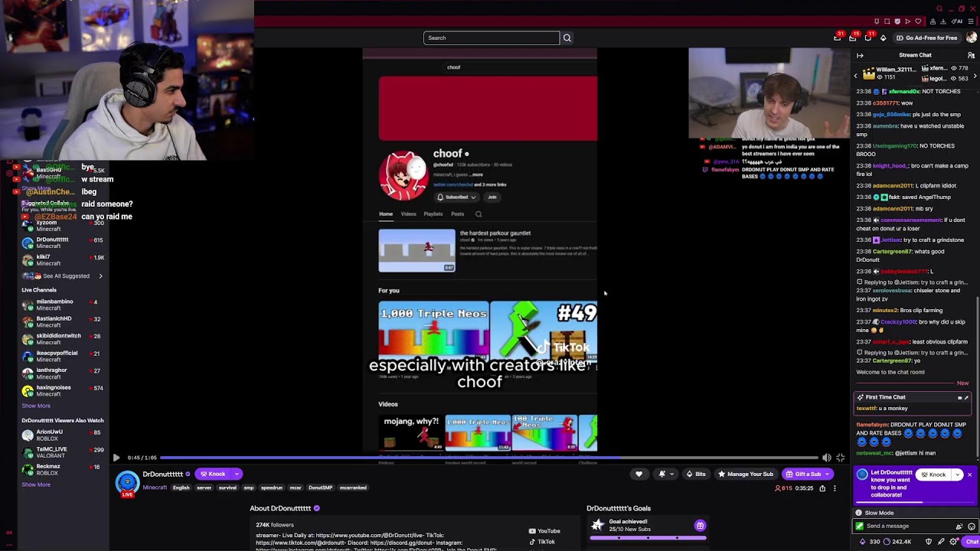
Task: Open haxingnoises live channel
Action: [x=61, y=391]
